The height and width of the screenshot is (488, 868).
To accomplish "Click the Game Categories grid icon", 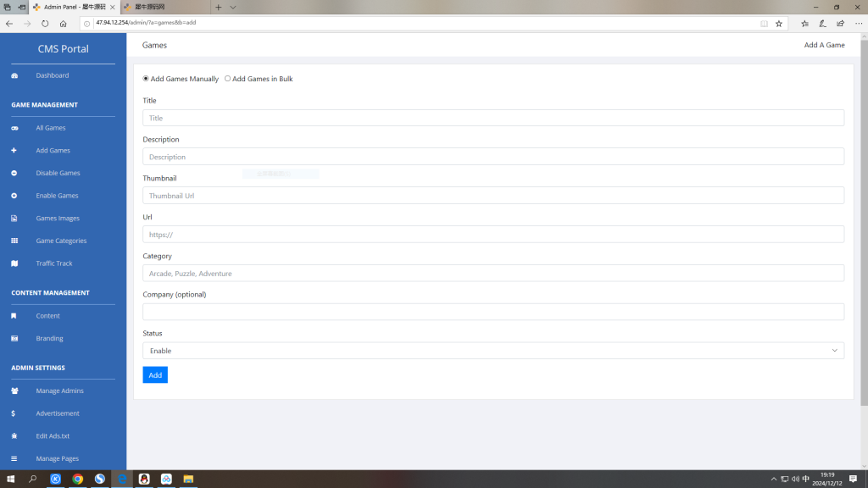I will pyautogui.click(x=14, y=241).
